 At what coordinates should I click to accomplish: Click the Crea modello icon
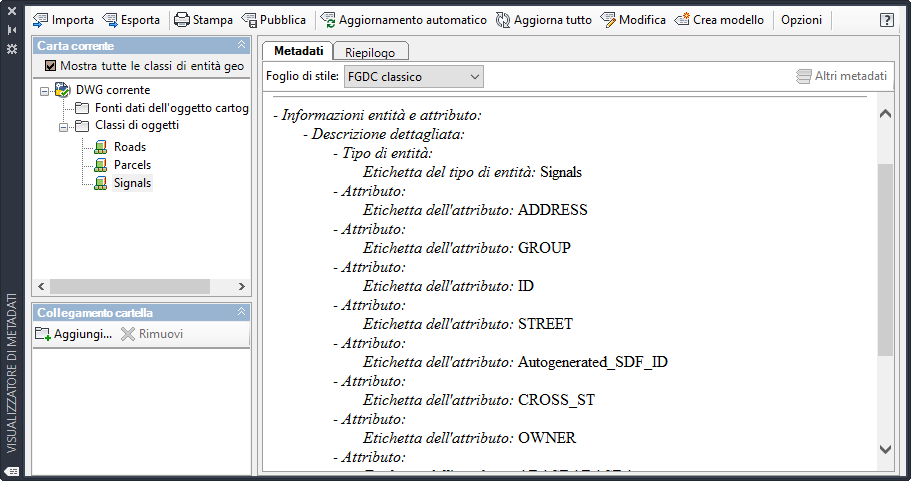click(x=682, y=20)
